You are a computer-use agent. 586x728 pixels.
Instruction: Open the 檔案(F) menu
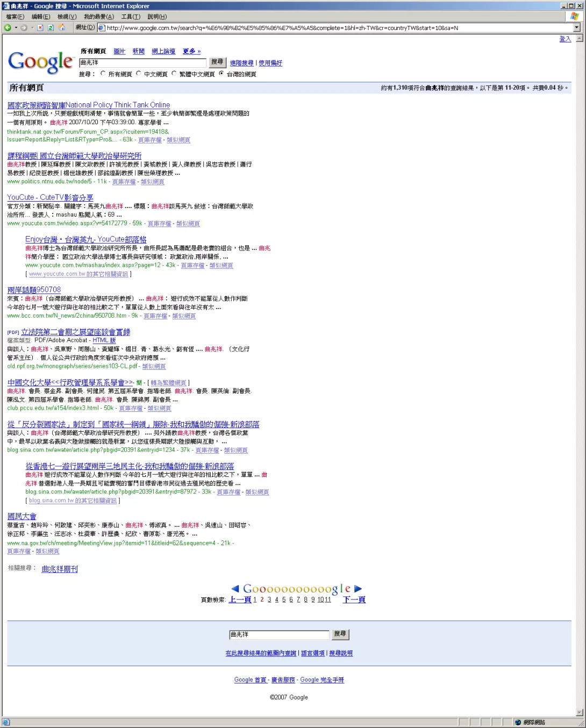(x=15, y=17)
